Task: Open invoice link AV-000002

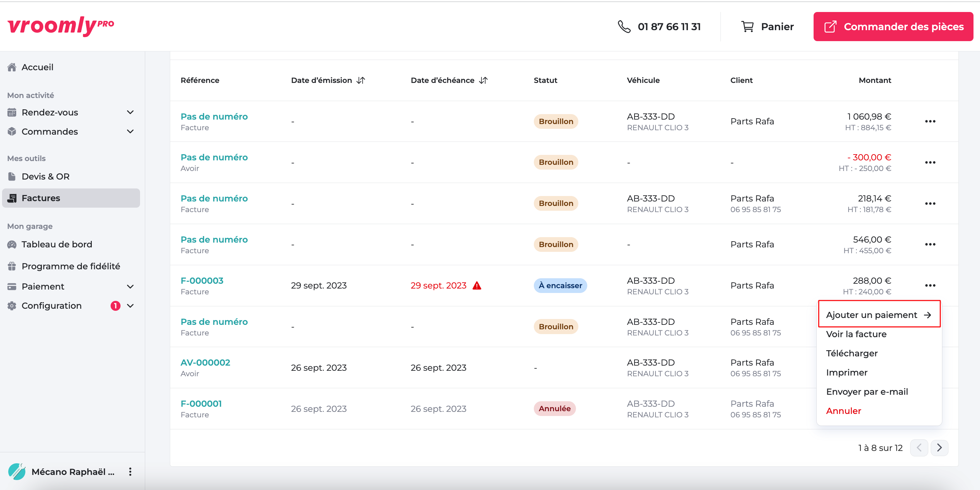Action: [x=205, y=363]
